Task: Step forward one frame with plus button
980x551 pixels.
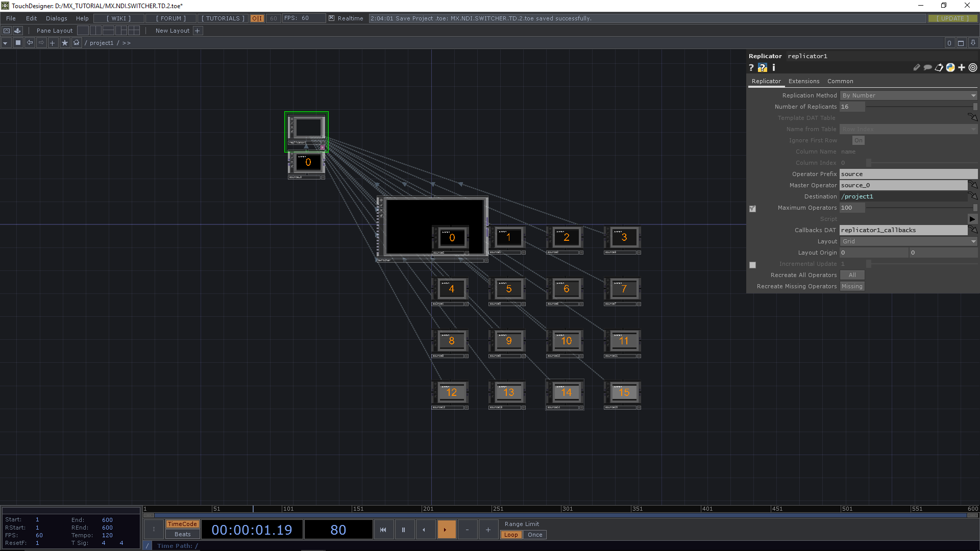Action: 488,530
